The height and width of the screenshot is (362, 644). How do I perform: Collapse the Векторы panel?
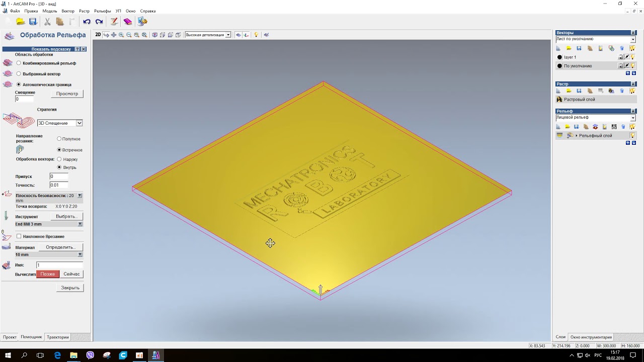(x=633, y=33)
